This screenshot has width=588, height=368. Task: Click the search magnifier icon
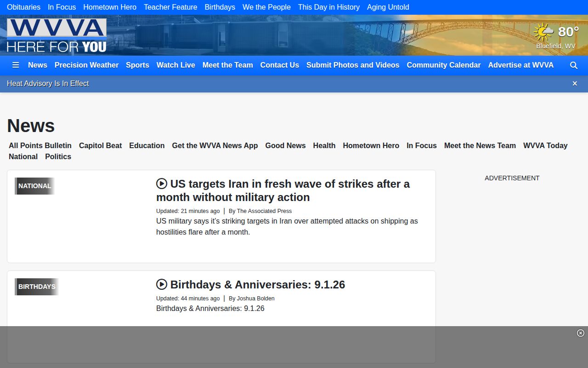[574, 65]
